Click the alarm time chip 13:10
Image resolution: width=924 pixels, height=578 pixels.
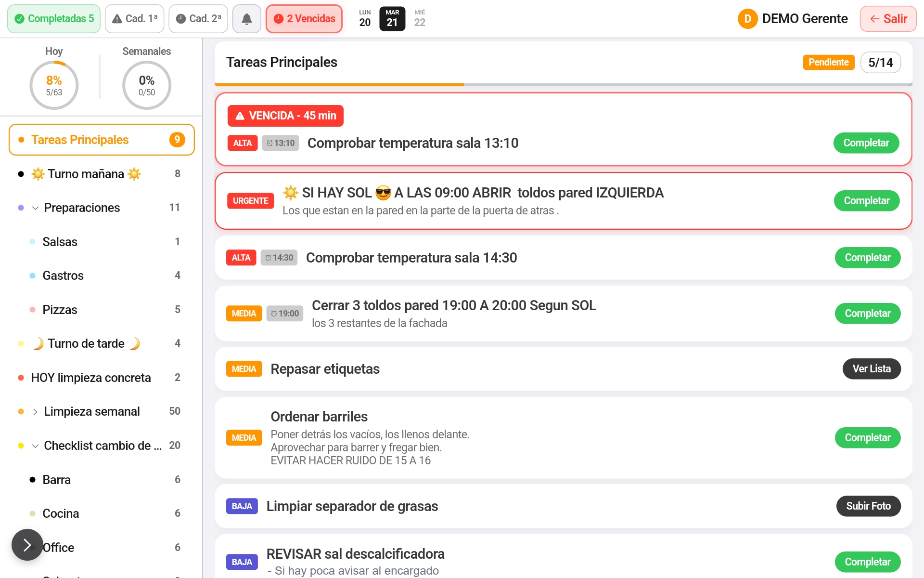tap(281, 143)
